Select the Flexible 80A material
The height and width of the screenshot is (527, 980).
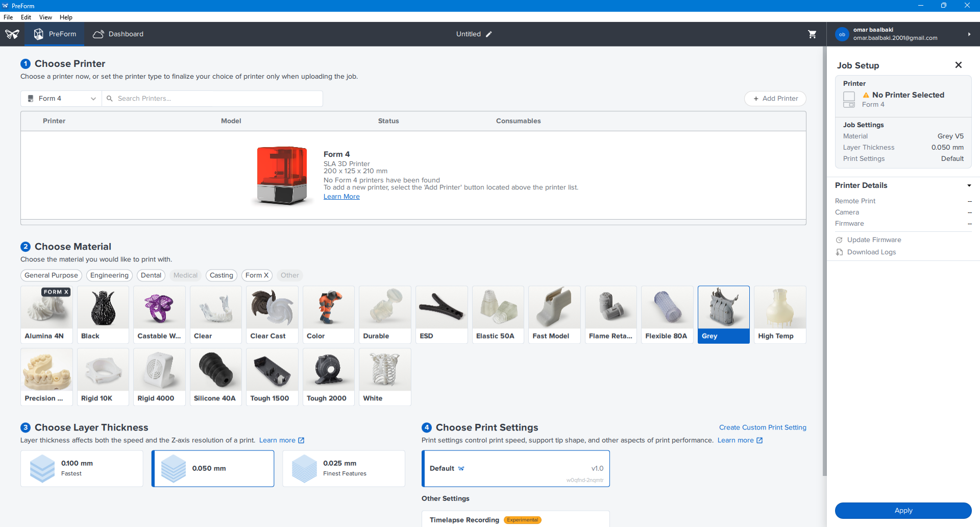click(x=667, y=315)
